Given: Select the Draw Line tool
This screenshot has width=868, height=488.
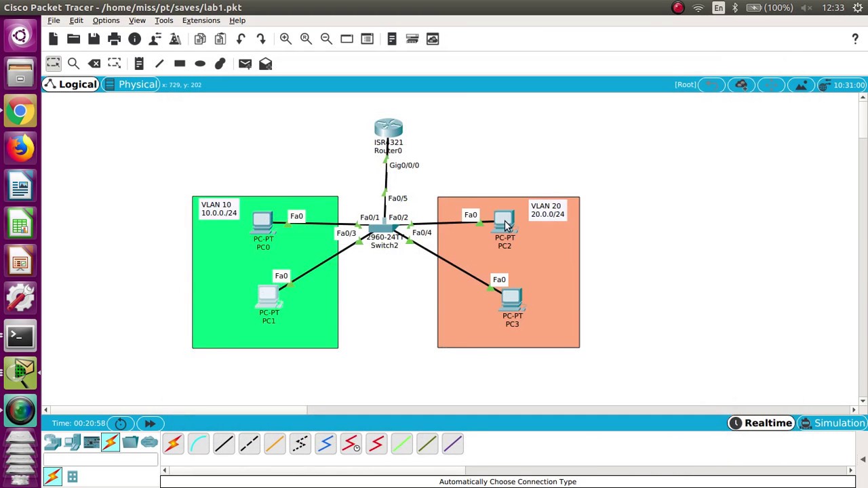Looking at the screenshot, I should pyautogui.click(x=159, y=63).
